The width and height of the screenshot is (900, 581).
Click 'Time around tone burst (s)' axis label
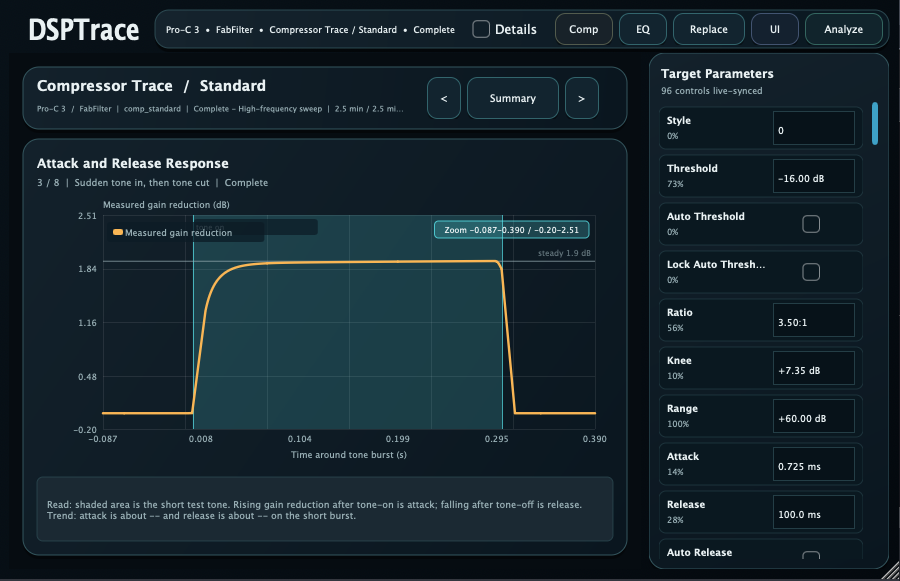click(x=348, y=455)
